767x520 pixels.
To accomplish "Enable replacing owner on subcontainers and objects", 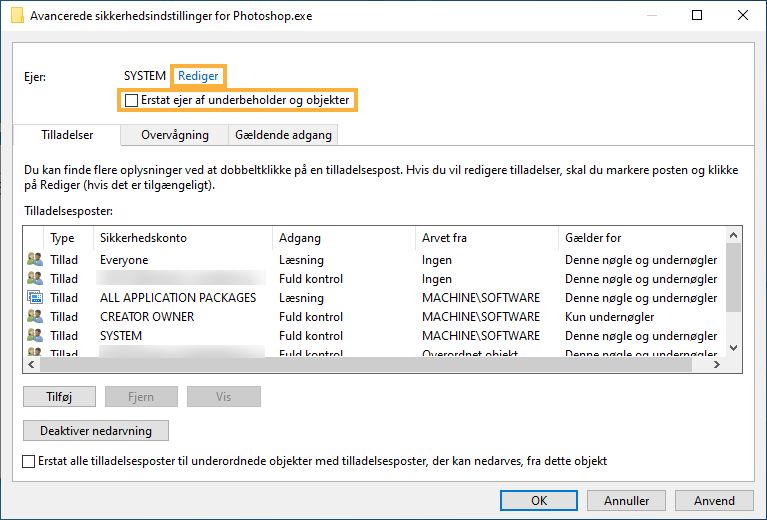I will pos(131,100).
